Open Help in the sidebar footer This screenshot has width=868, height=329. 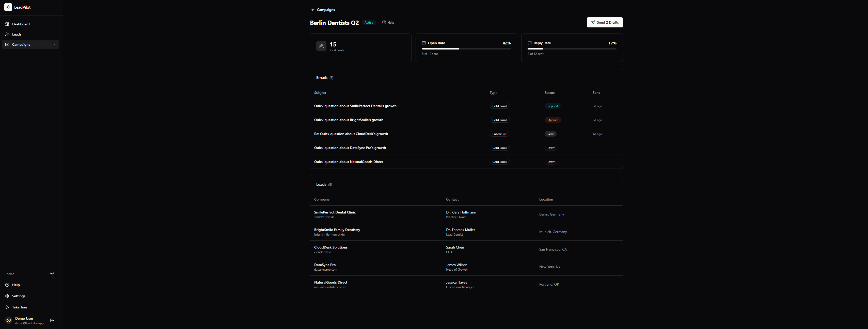coord(30,285)
